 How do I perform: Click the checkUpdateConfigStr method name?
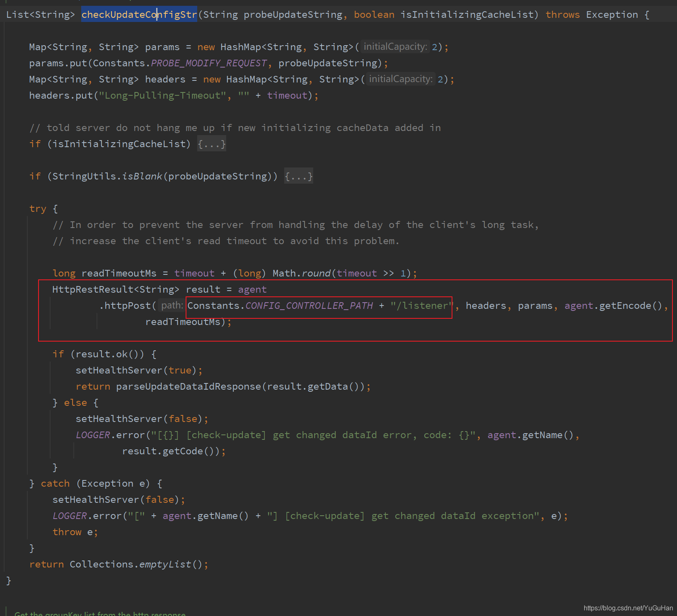click(139, 15)
